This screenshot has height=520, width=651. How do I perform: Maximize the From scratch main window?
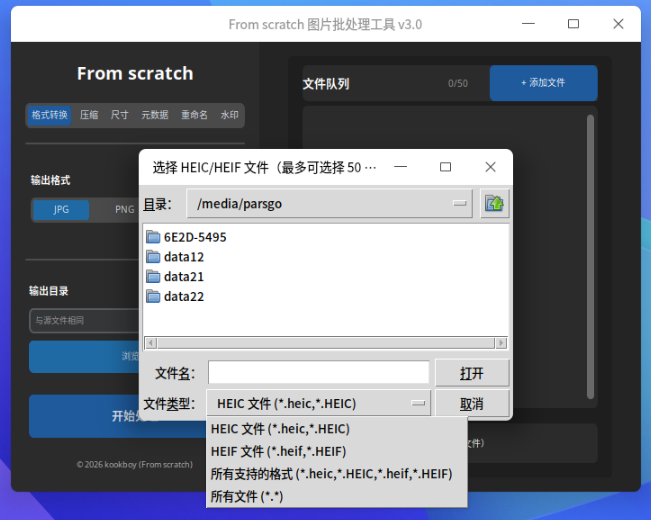click(573, 24)
